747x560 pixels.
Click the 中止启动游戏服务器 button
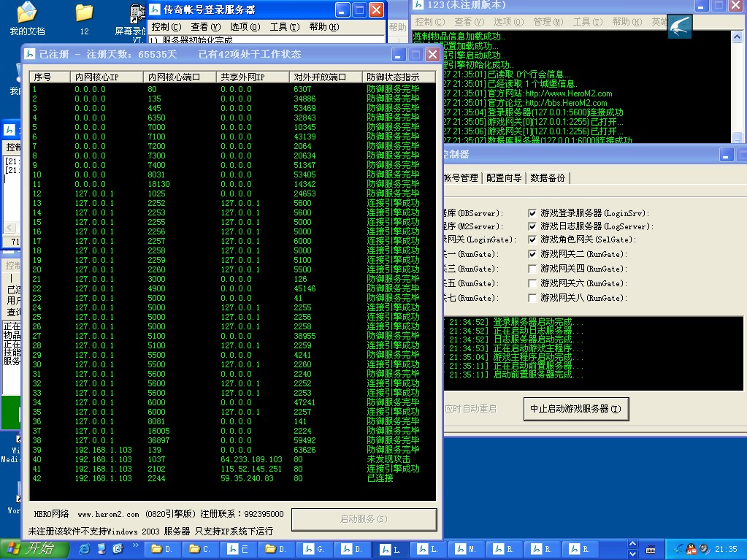[x=575, y=409]
